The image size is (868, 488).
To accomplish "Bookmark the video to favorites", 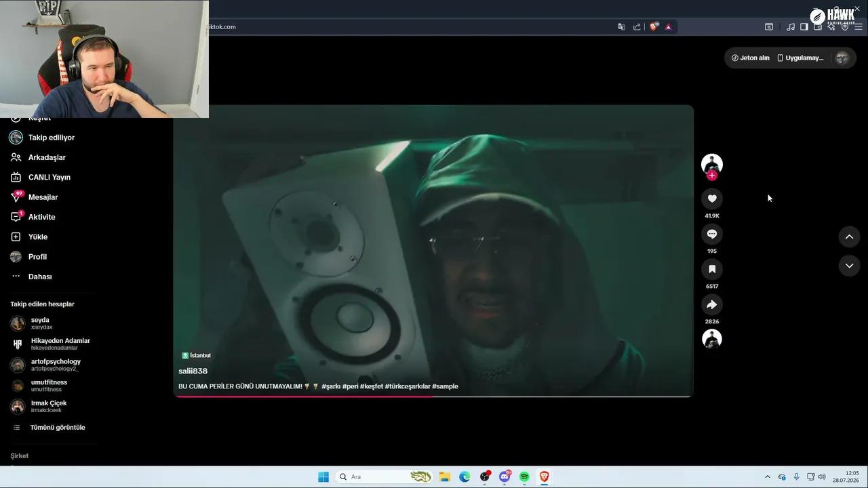I will point(711,269).
